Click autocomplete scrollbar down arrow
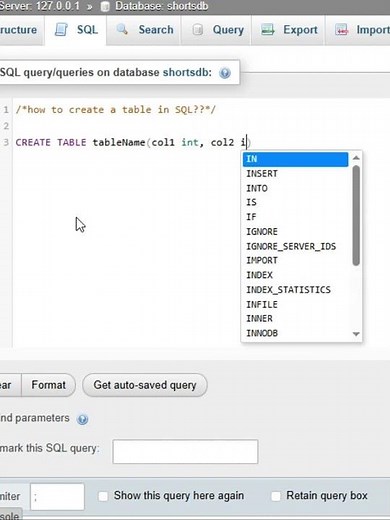The height and width of the screenshot is (520, 390). click(x=356, y=334)
